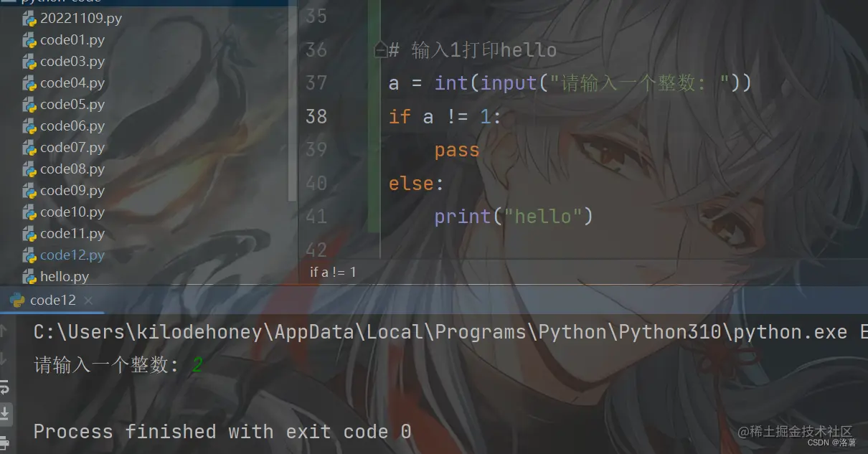868x454 pixels.
Task: Click the Python file icon beside code08.py
Action: click(29, 169)
